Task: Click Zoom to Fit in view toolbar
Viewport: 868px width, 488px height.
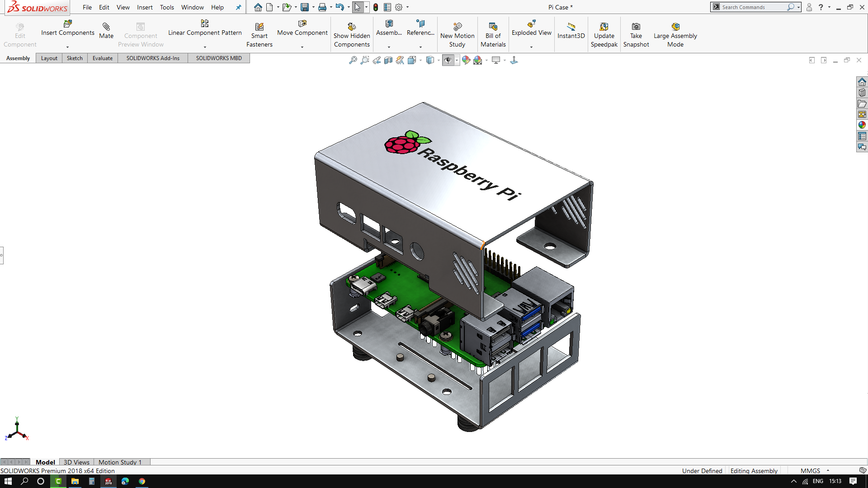Action: click(353, 60)
